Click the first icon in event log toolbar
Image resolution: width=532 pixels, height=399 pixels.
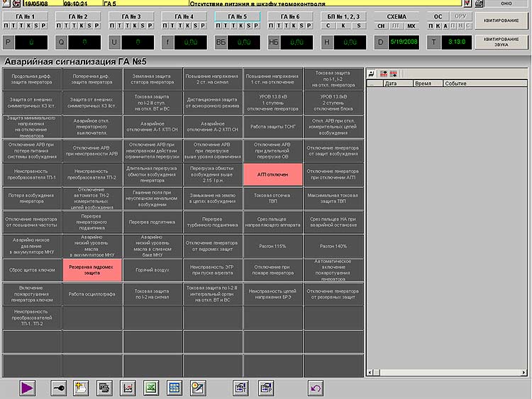click(x=371, y=73)
